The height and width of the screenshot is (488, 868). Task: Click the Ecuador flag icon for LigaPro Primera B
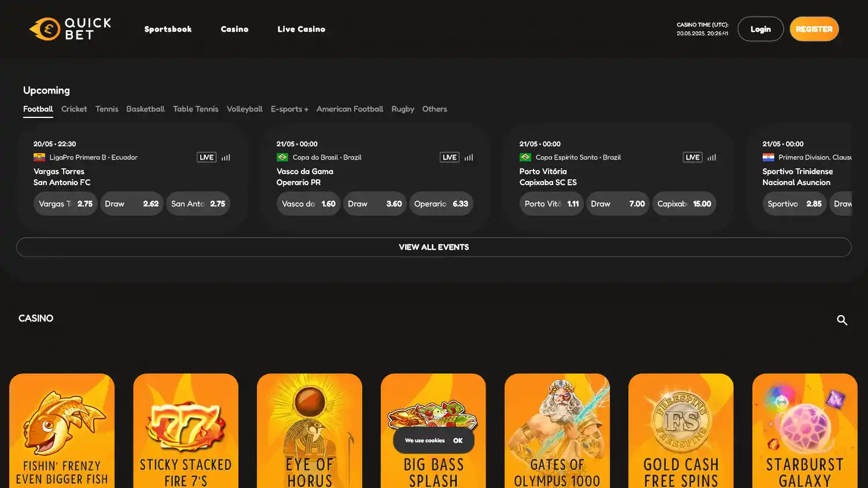(39, 157)
